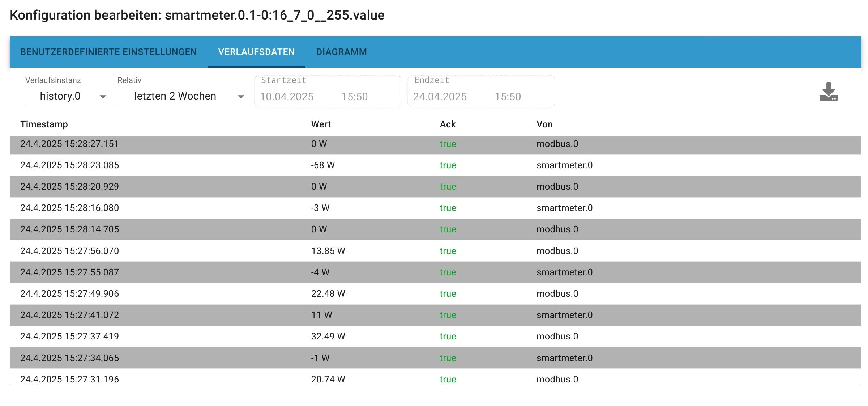868x406 pixels.
Task: Click the download history data icon
Action: 828,92
